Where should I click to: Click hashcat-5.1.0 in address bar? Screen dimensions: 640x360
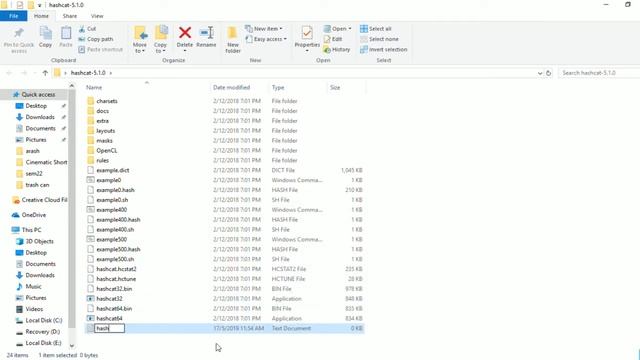coord(88,73)
